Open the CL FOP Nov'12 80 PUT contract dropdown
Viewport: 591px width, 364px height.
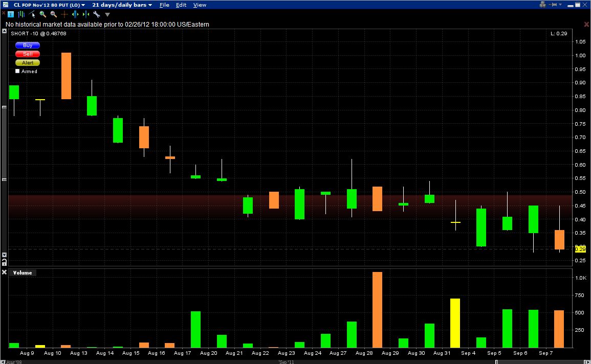tap(49, 5)
